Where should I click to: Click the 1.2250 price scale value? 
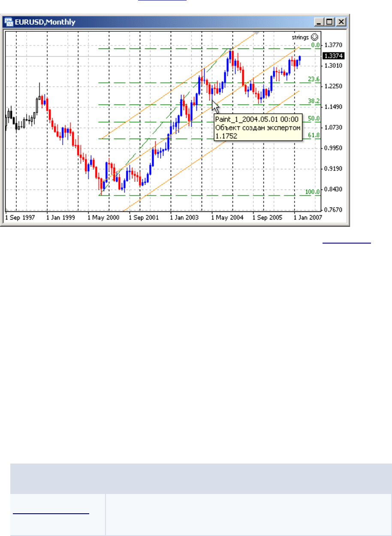point(334,86)
